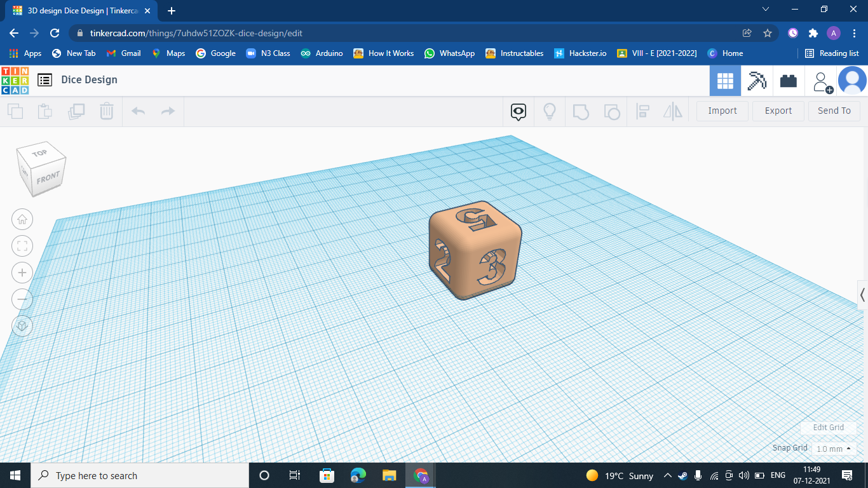Open the Snap Grid 1.0 mm dropdown
Image resolution: width=868 pixels, height=488 pixels.
coord(834,449)
